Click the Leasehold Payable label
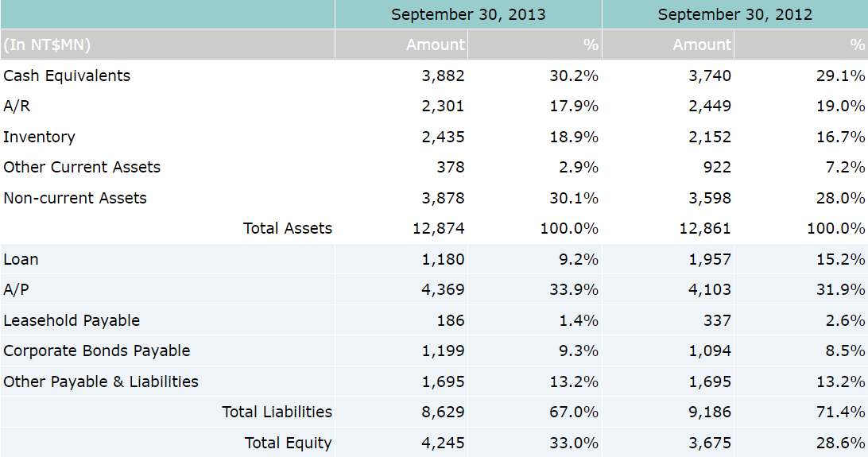 (72, 320)
